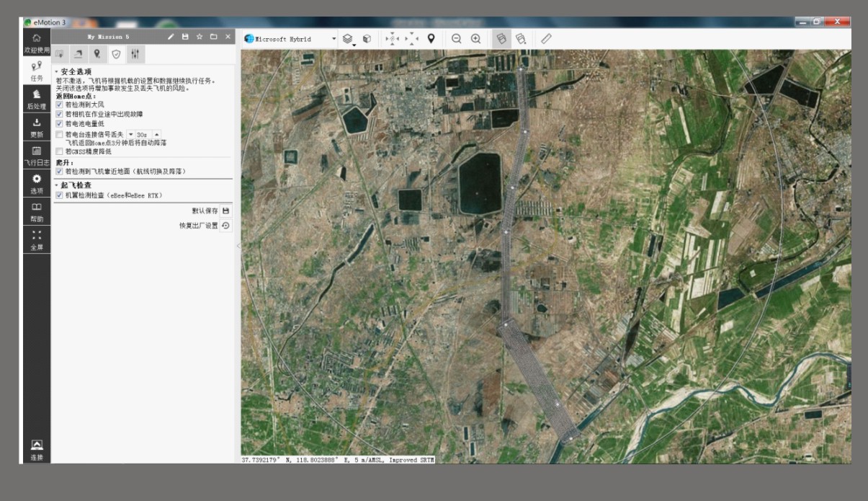Open the 选项 options sidebar item
The image size is (868, 501).
pyautogui.click(x=37, y=184)
